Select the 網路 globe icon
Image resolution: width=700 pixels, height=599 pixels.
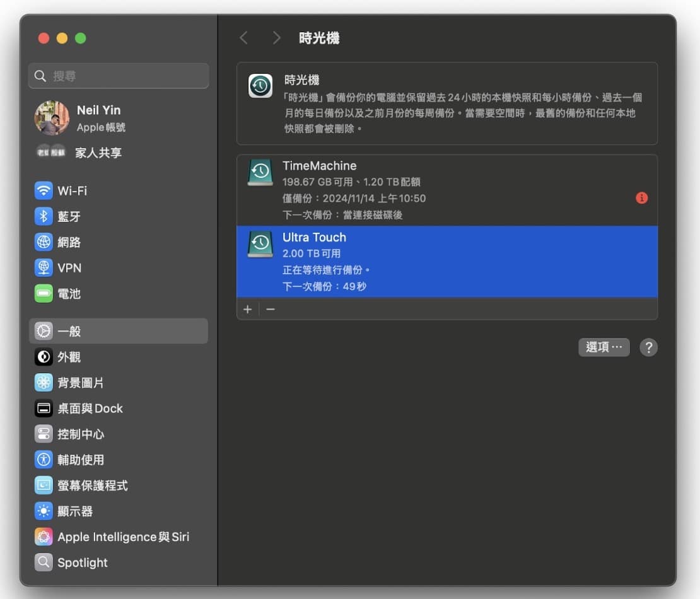[44, 242]
